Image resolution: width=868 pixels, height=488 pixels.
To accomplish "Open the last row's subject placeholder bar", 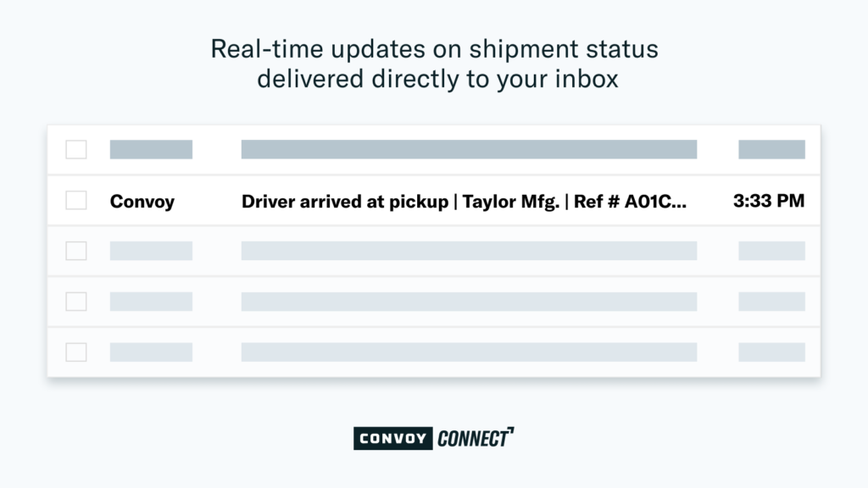I will pos(469,352).
